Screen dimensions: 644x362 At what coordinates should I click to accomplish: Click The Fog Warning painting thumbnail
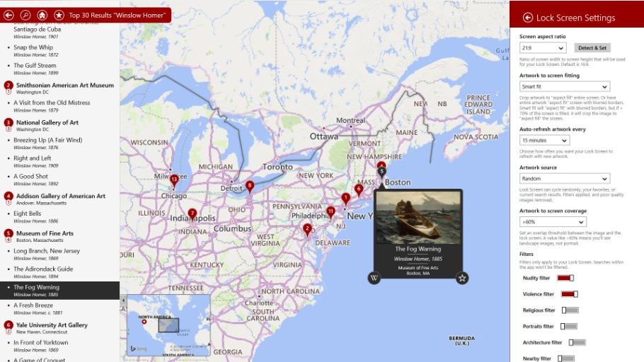(418, 218)
